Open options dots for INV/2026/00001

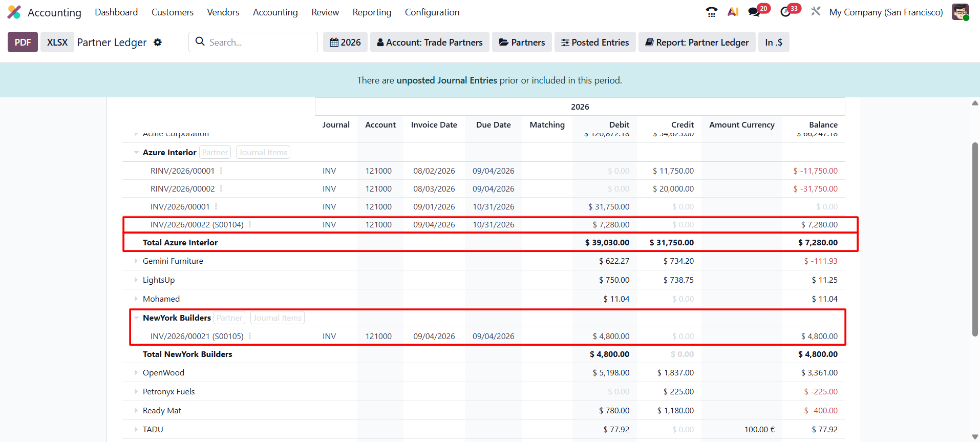(216, 206)
